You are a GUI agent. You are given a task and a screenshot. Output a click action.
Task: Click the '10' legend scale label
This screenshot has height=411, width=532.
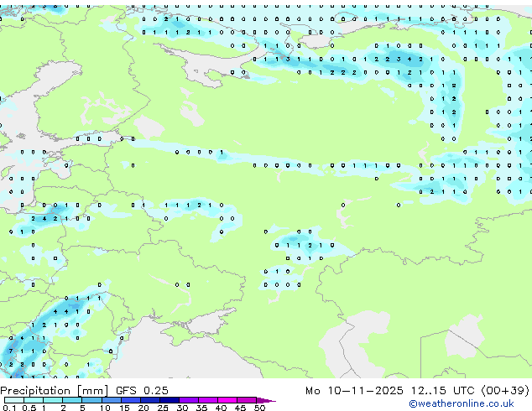pyautogui.click(x=105, y=408)
